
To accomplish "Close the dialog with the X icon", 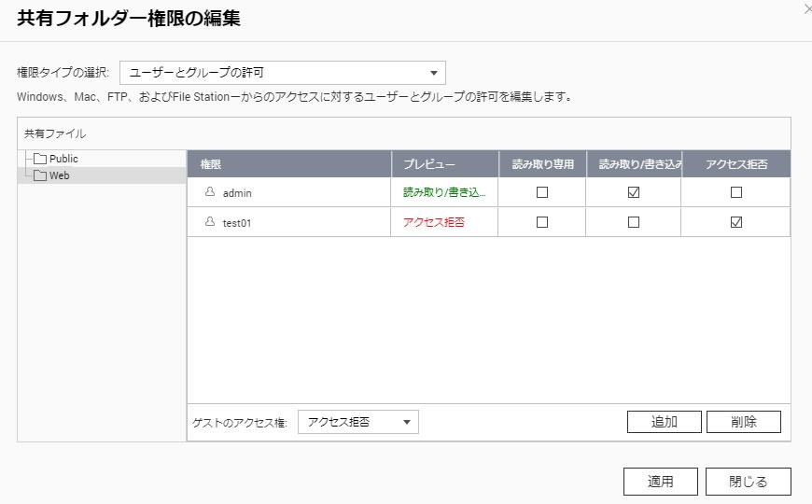I will [807, 9].
